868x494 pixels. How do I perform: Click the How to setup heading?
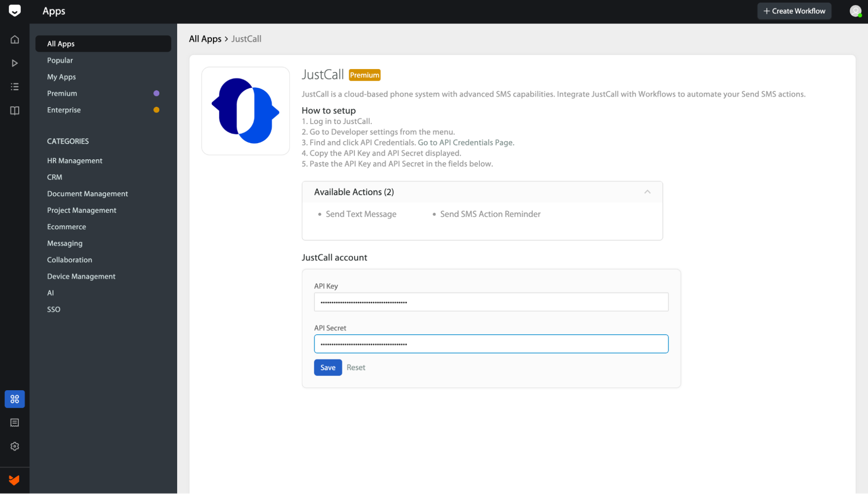[329, 111]
